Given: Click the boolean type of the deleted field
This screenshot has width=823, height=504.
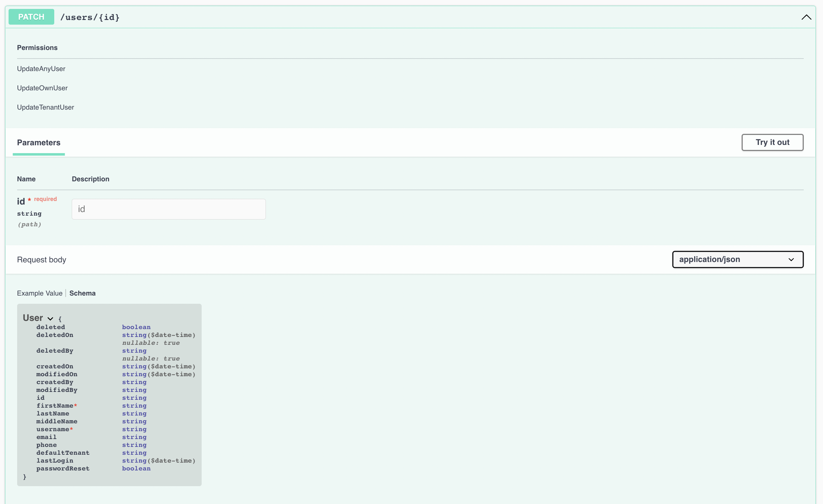Looking at the screenshot, I should [x=136, y=327].
